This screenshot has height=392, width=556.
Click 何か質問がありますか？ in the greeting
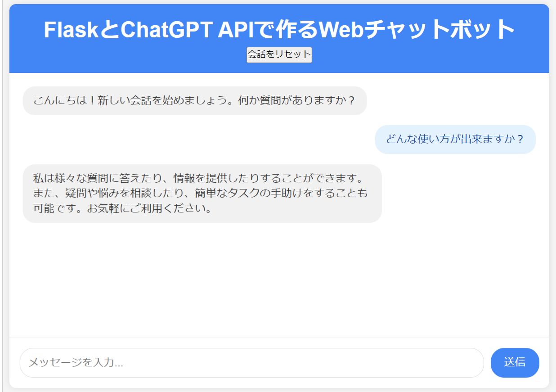pos(297,100)
